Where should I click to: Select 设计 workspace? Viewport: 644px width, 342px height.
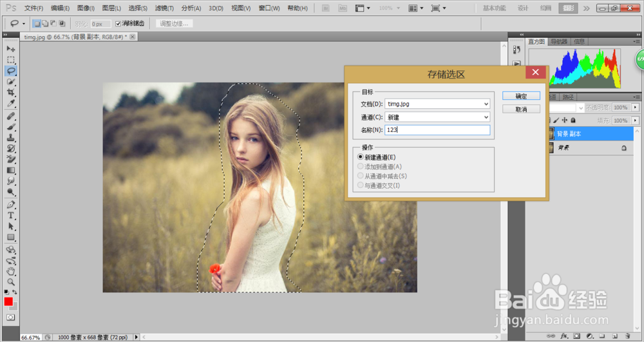[523, 8]
